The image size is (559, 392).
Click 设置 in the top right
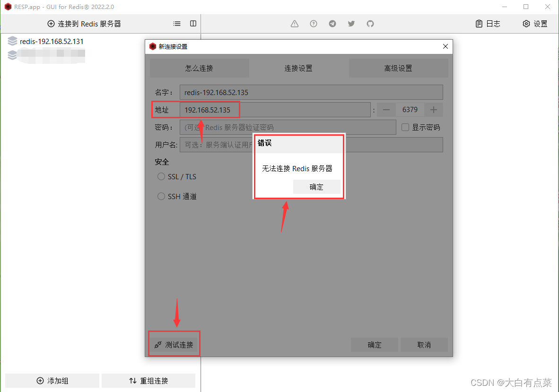point(534,23)
